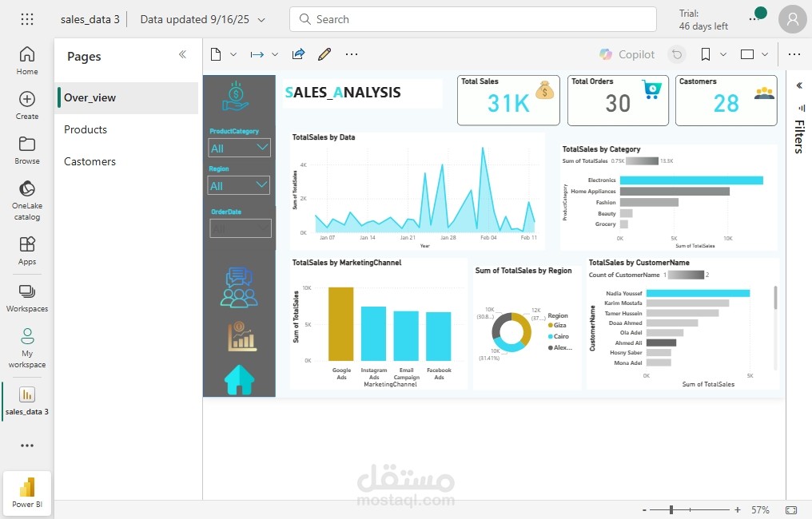812x519 pixels.
Task: Click the Search box
Action: click(x=473, y=19)
